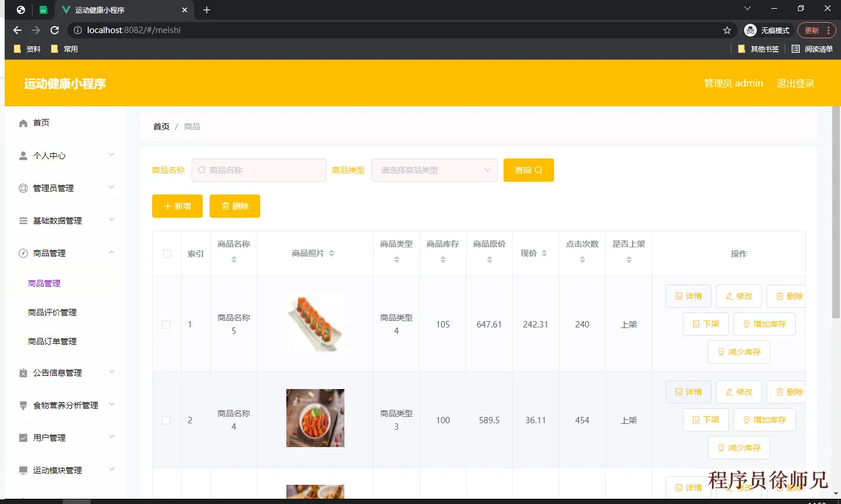Screen dimensions: 841x504
Task: Expand the 食物营养分析管理 sidebar menu
Action: coord(112,404)
